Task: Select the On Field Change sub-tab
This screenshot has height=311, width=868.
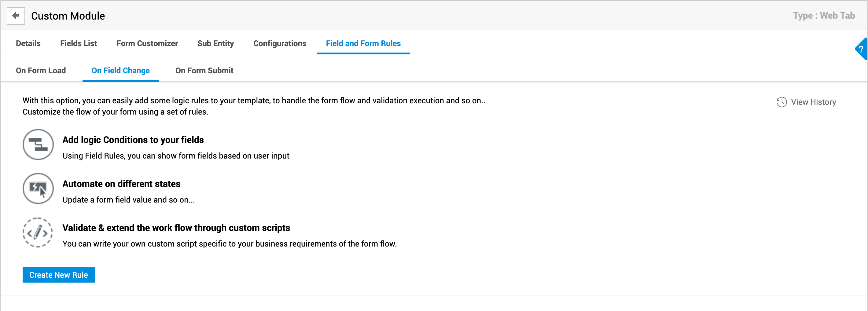Action: coord(120,71)
